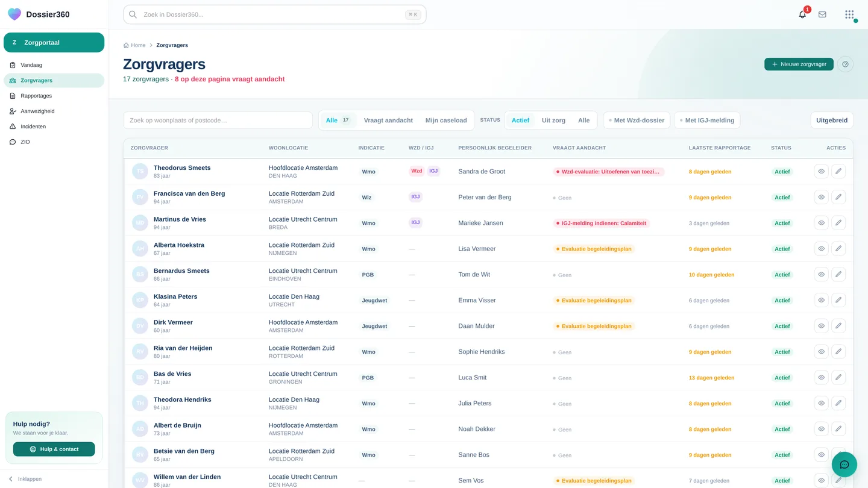Open the notifications bell
Image resolution: width=868 pixels, height=488 pixels.
[802, 14]
